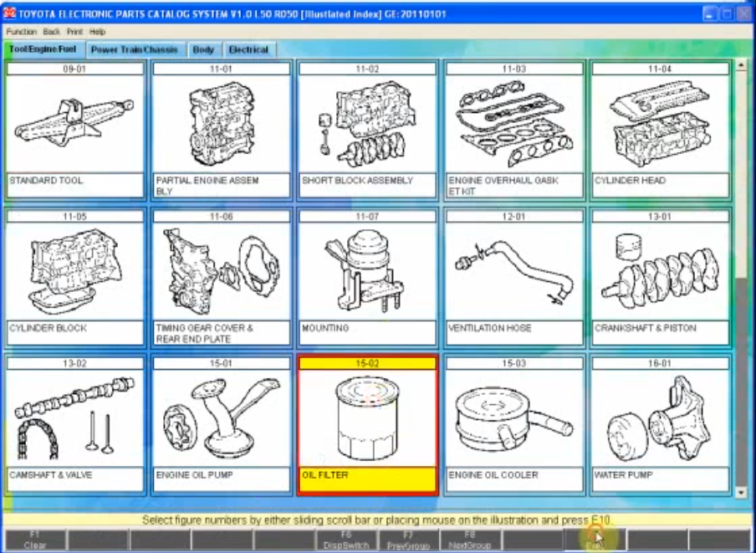Open the 11-02 Short Block Assembly figure
This screenshot has width=756, height=553.
[x=367, y=131]
